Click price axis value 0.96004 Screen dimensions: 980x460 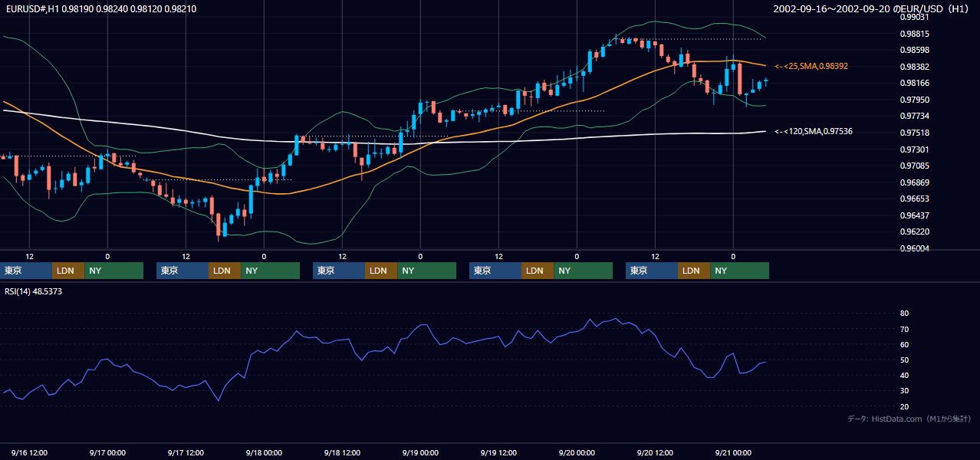tap(915, 248)
